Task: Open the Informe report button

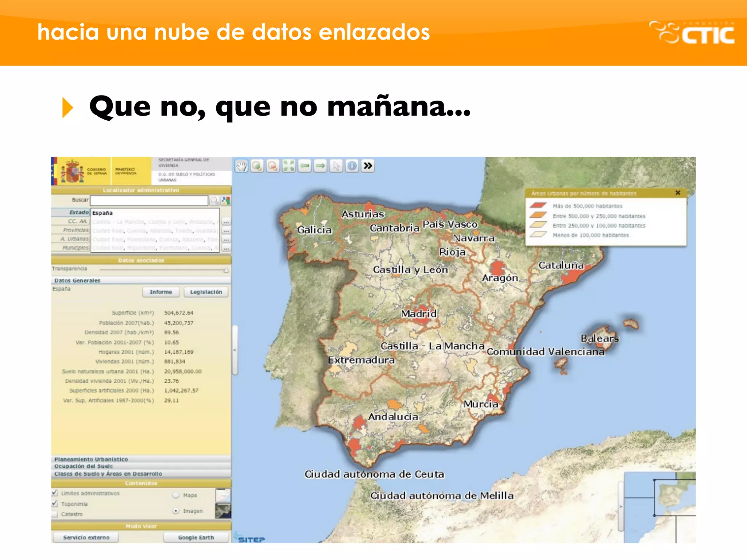Action: (x=161, y=292)
